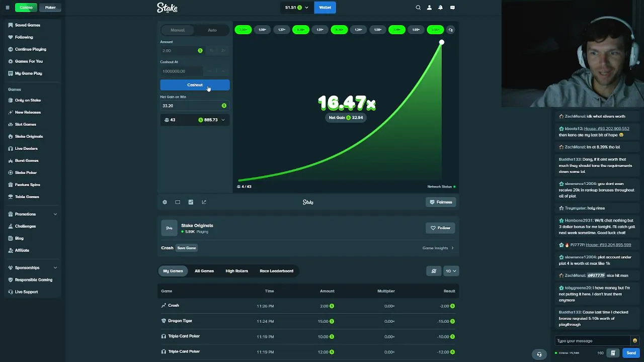Open the crash history list icon
The image size is (644, 362).
point(451,30)
